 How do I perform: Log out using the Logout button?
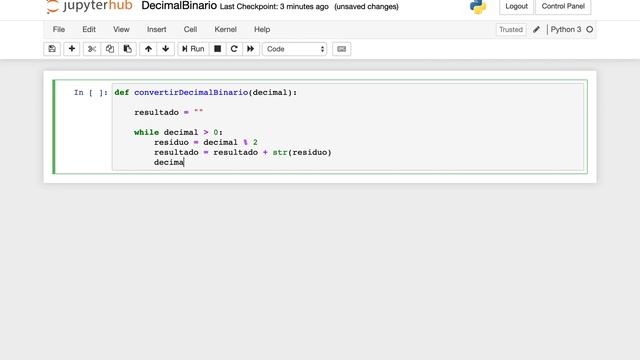(x=516, y=7)
